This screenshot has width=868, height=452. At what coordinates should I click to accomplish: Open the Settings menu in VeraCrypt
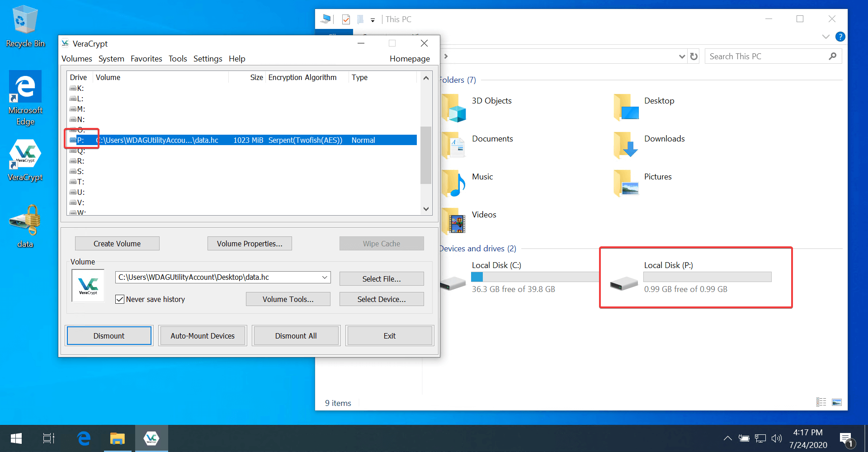point(208,58)
